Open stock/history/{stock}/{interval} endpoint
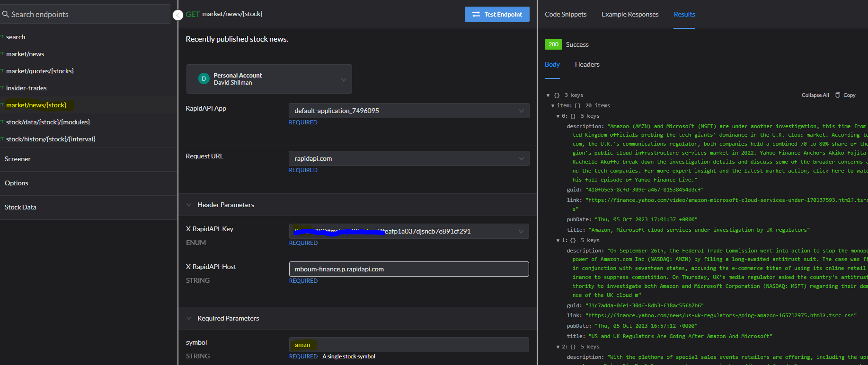The width and height of the screenshot is (868, 365). click(x=51, y=139)
